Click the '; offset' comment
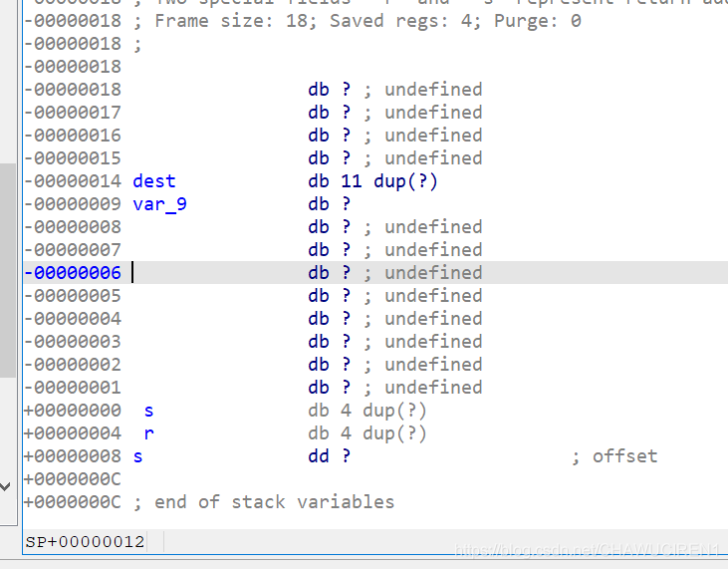 (x=614, y=456)
